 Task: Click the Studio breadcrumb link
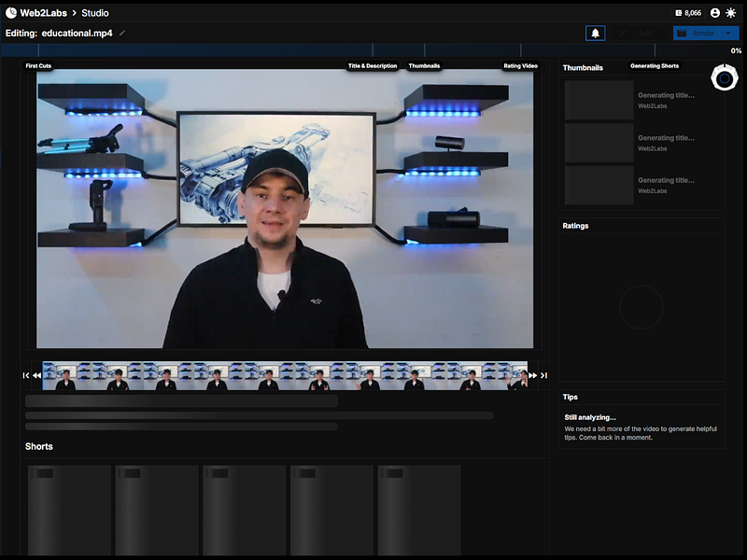click(95, 13)
